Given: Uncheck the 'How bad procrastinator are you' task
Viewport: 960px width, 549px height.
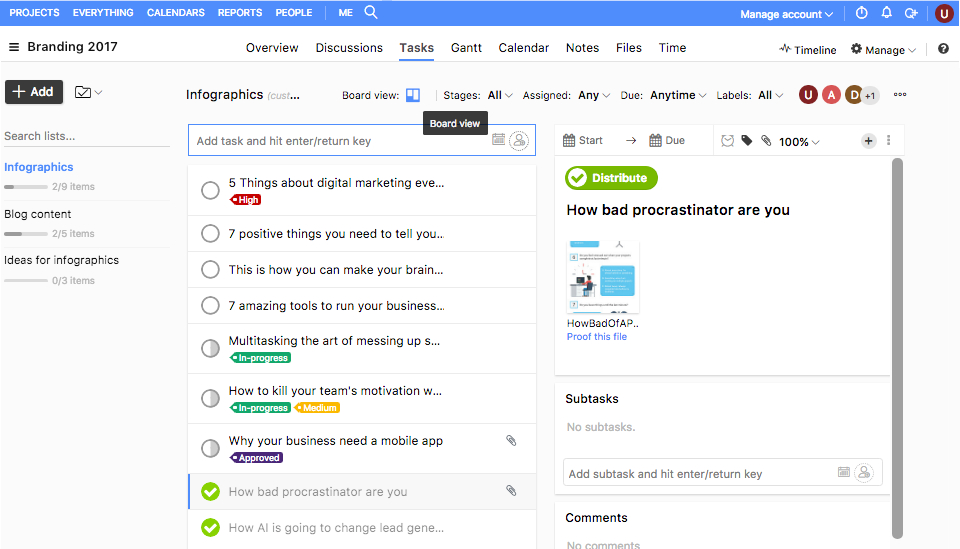Looking at the screenshot, I should 210,492.
